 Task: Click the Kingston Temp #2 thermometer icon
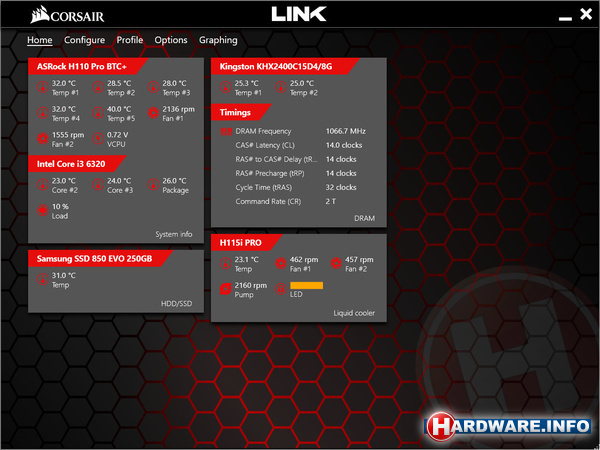pos(281,88)
